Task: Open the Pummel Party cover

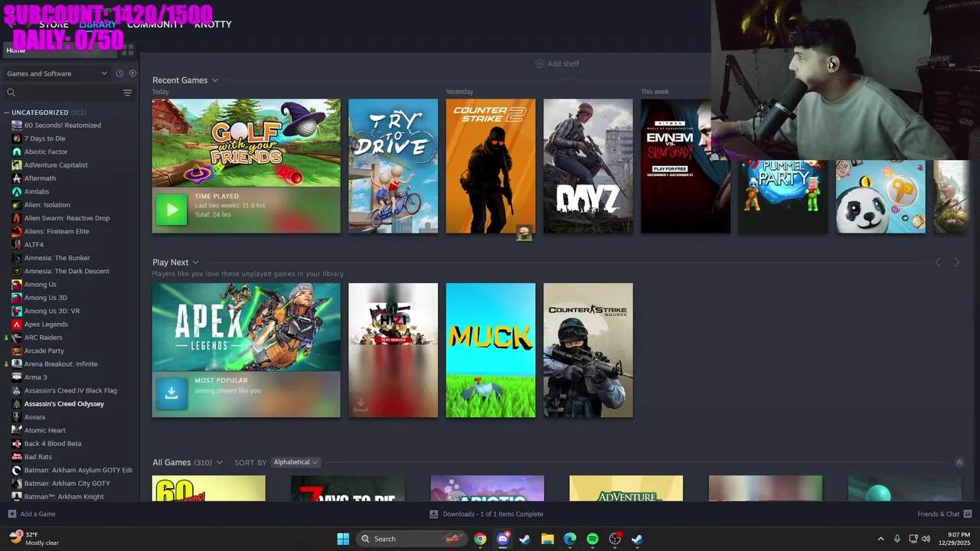Action: click(783, 196)
